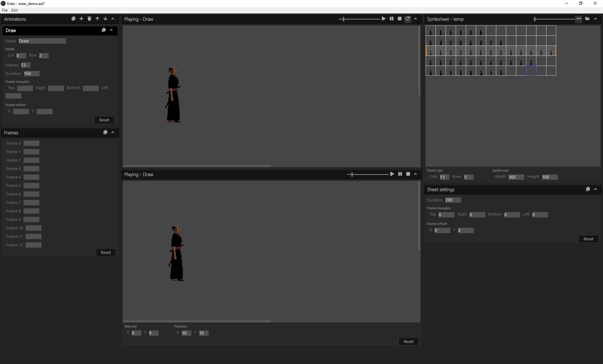Edit the animation Name field

42,41
